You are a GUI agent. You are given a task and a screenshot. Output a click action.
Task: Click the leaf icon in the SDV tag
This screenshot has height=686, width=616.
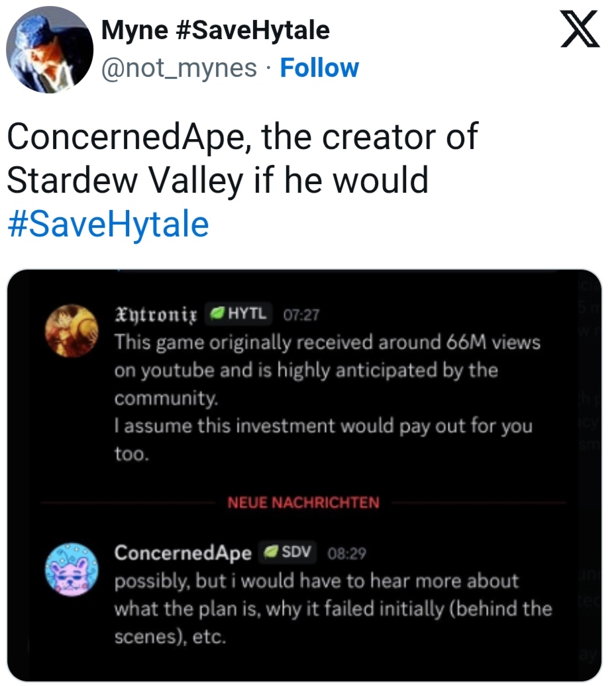pos(271,552)
